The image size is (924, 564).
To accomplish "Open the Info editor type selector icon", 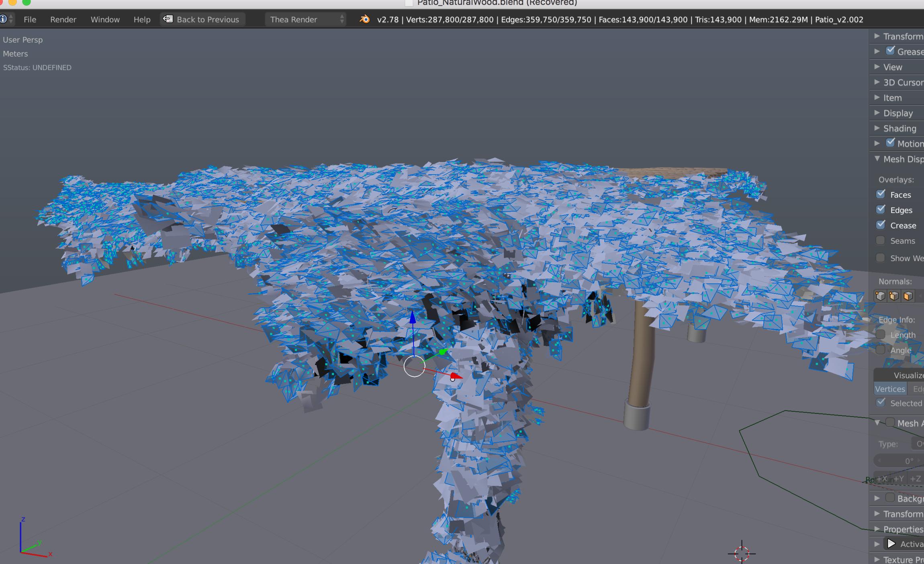I will click(7, 19).
